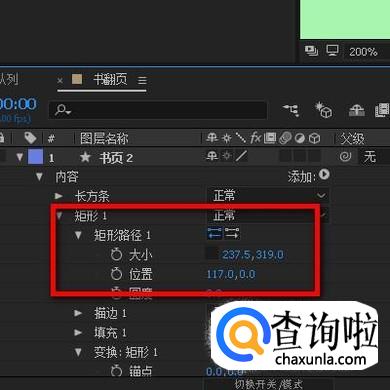
Task: Click the 大小 value 237.5,319.0
Action: (253, 255)
